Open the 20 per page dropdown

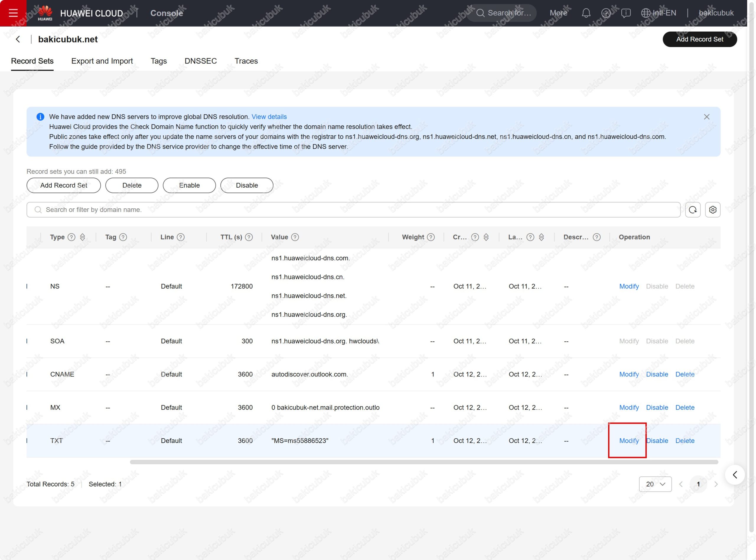655,484
